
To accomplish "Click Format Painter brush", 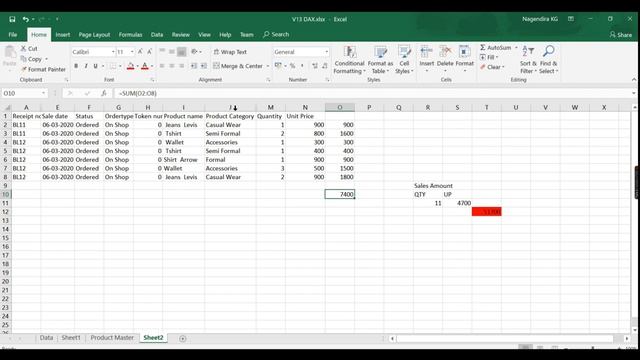I will click(43, 69).
